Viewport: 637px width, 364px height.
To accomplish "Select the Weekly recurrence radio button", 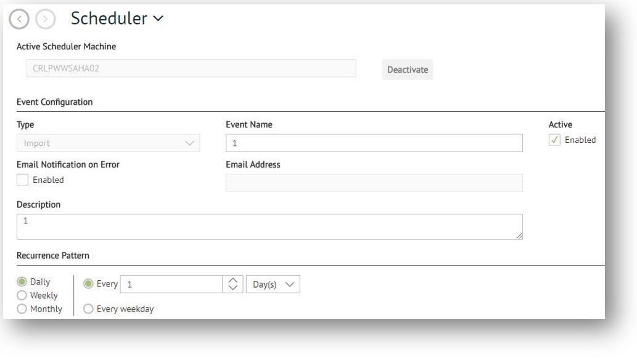I will pyautogui.click(x=22, y=296).
